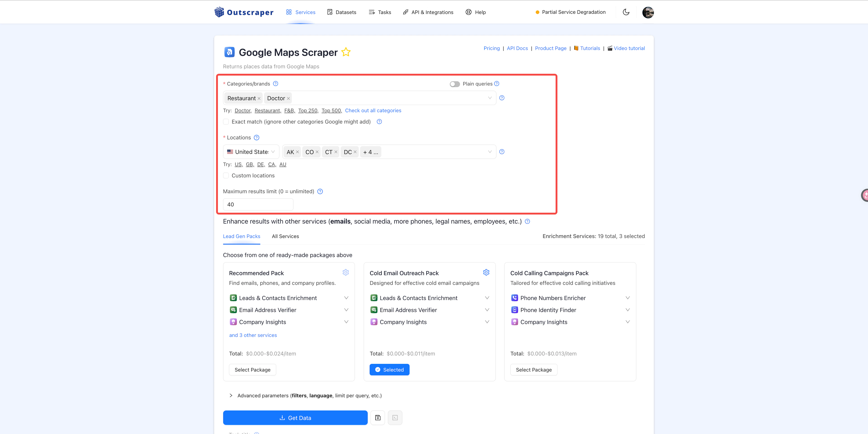The height and width of the screenshot is (434, 868).
Task: Click help icon beside the states selector
Action: pyautogui.click(x=501, y=152)
